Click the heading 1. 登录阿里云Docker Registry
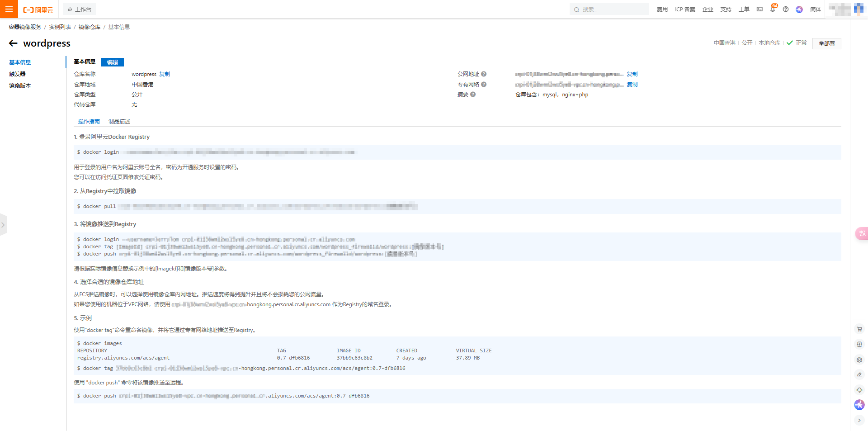The height and width of the screenshot is (431, 868). coord(112,137)
